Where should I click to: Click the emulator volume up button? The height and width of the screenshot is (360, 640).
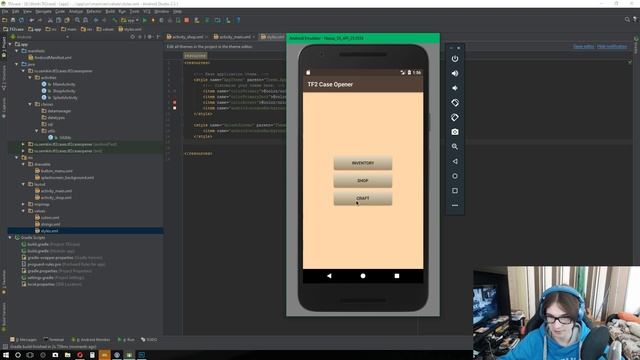(455, 73)
